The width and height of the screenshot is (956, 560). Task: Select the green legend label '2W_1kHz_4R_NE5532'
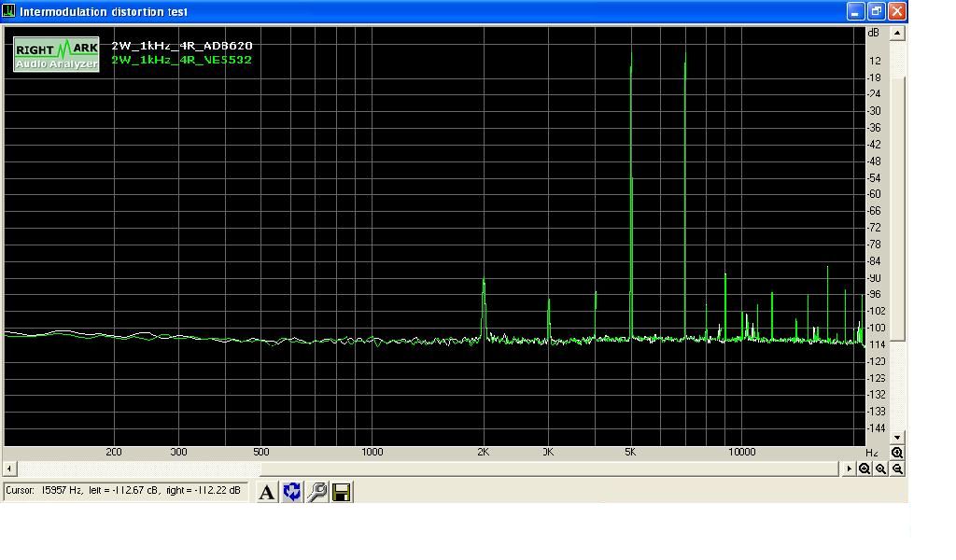(182, 60)
